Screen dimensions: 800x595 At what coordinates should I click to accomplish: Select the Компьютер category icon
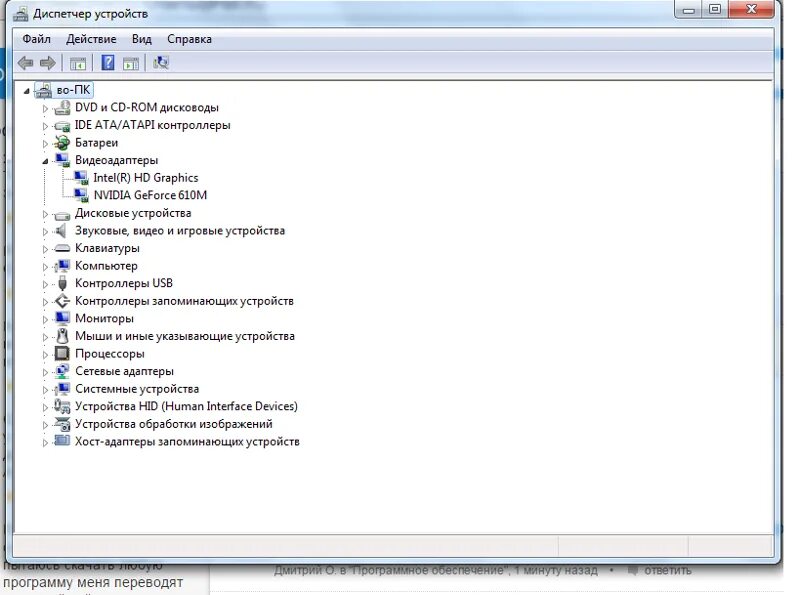[x=62, y=266]
